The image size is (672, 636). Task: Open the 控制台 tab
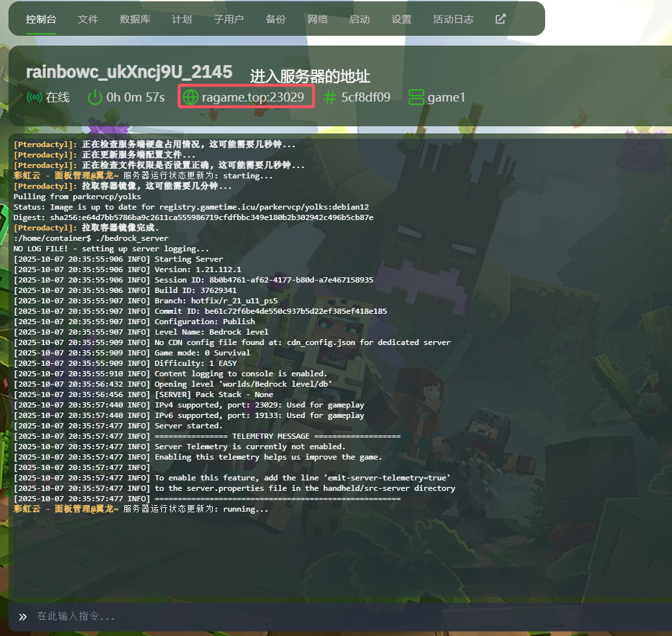click(41, 20)
